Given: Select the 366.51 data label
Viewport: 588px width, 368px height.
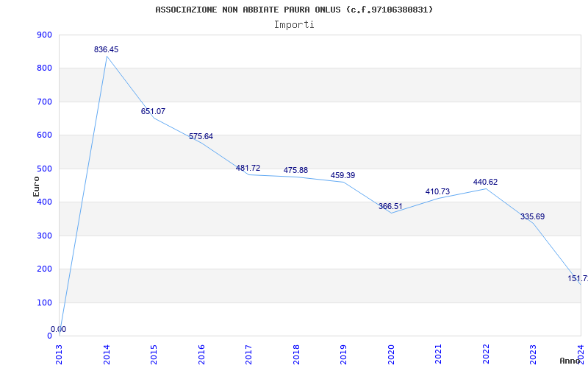Looking at the screenshot, I should point(390,207).
